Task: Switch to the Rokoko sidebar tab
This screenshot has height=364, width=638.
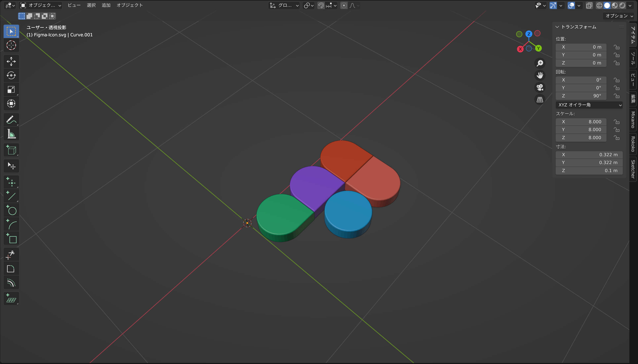Action: (633, 144)
